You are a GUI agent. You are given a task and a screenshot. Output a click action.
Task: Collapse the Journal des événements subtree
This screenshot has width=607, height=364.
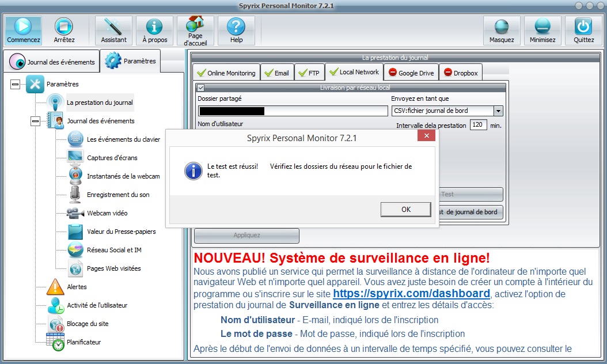click(35, 121)
